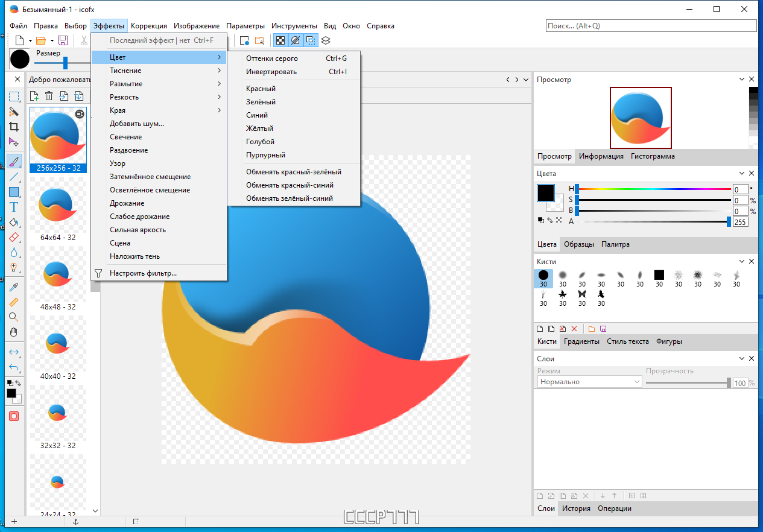Select the Text tool
The image size is (763, 532).
pos(13,207)
